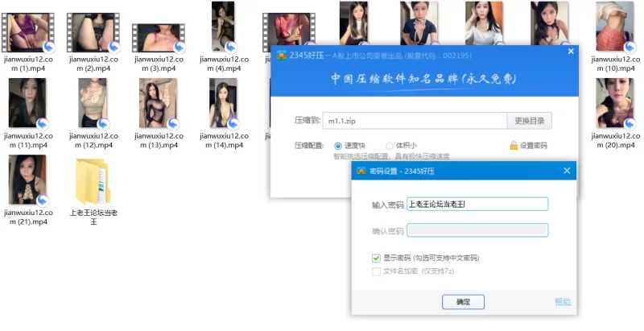644x331 pixels.
Task: Click the lock icon beside 设置密码
Action: click(513, 145)
